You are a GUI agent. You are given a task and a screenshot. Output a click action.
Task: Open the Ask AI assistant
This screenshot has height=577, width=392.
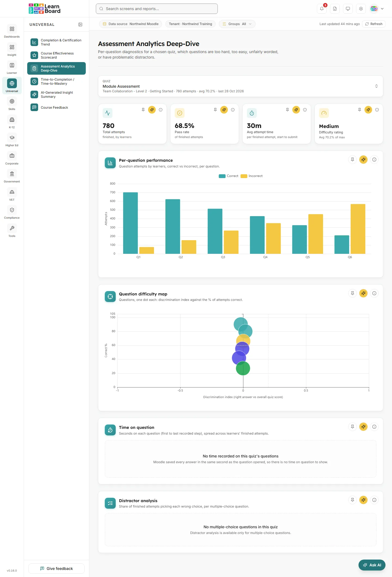[x=372, y=565]
